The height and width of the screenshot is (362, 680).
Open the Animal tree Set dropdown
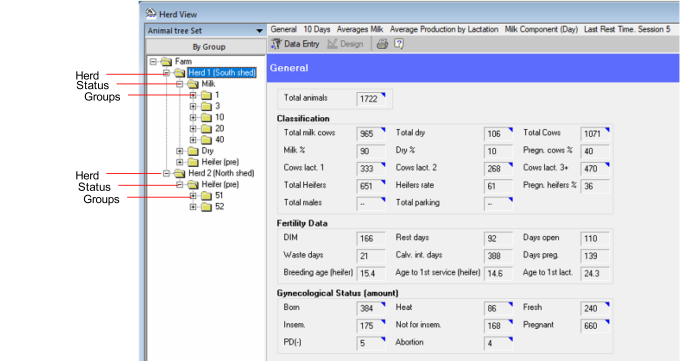point(259,31)
